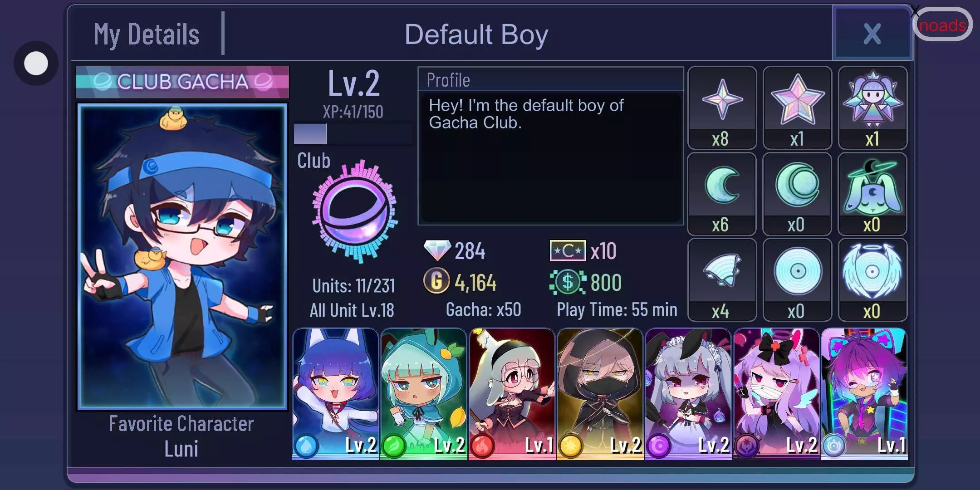
Task: Tap the purple club emblem icon
Action: coord(354,211)
